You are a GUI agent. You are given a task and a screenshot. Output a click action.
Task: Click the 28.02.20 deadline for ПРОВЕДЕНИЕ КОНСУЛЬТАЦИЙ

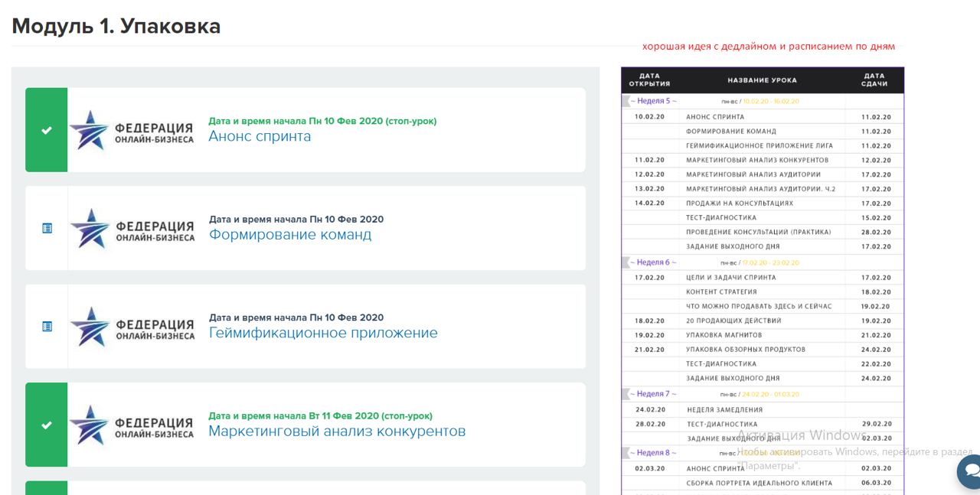coord(876,233)
